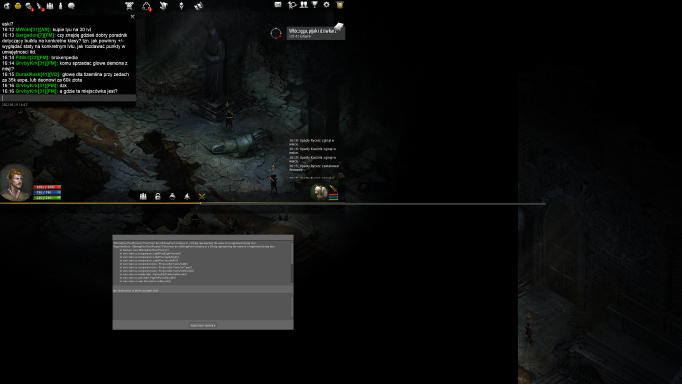Click the red-haired character portrait
682x384 pixels.
click(16, 182)
